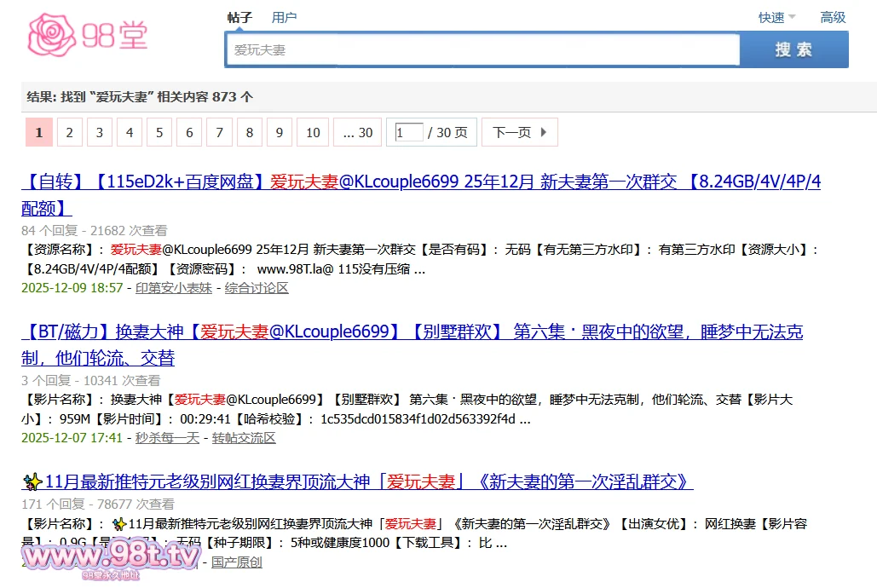Open the 印第安小表妹 poster link
877x588 pixels.
click(174, 288)
